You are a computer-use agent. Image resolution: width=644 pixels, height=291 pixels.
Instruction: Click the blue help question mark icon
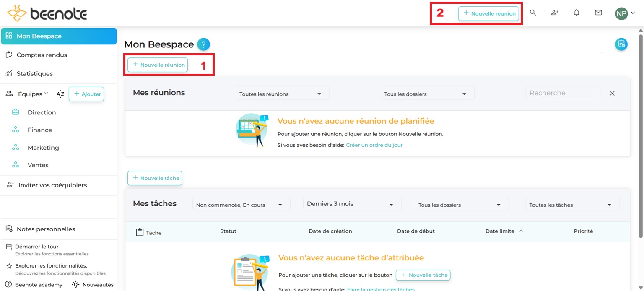[x=203, y=44]
